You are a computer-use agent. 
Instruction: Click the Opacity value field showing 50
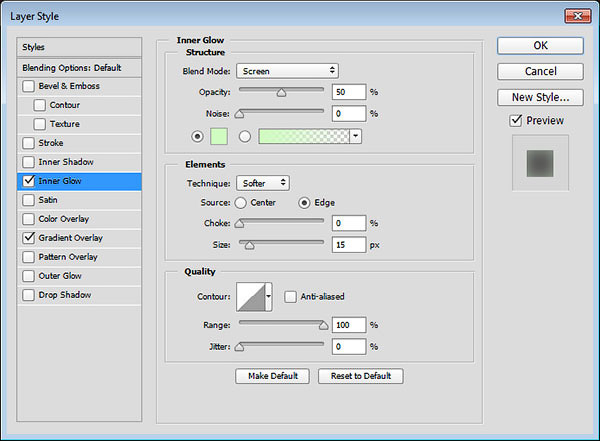click(349, 92)
